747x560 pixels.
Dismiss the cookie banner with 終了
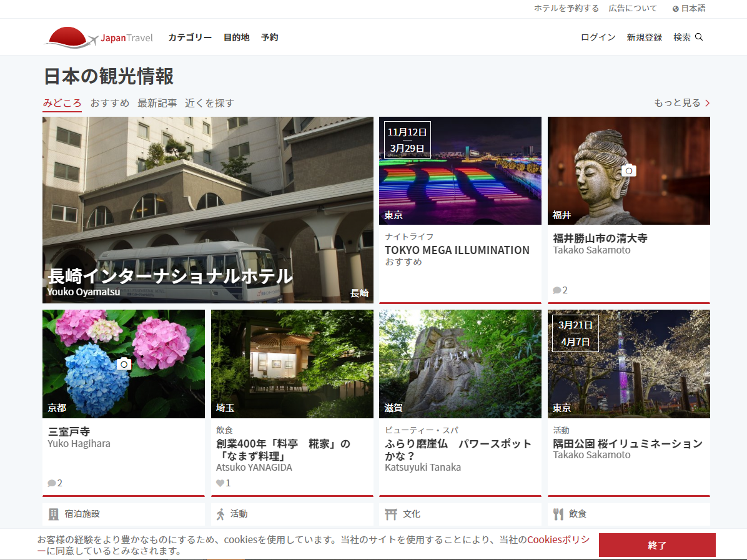(x=656, y=544)
